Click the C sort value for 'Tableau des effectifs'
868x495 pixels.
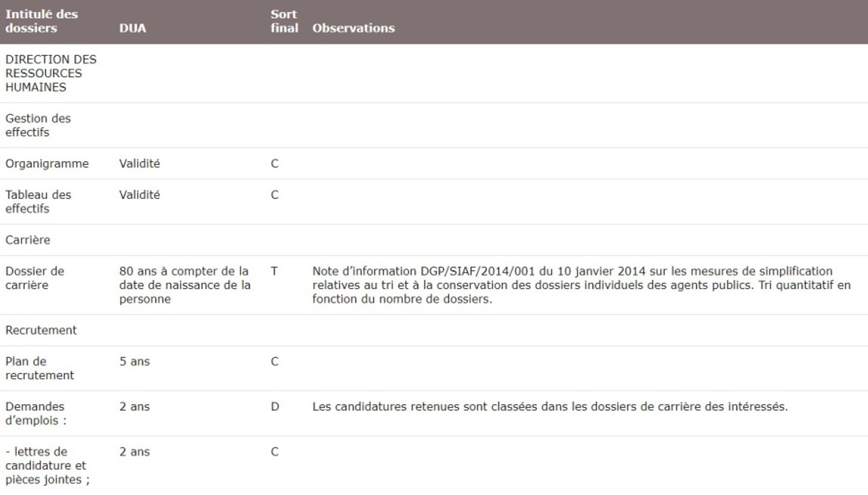click(x=274, y=195)
